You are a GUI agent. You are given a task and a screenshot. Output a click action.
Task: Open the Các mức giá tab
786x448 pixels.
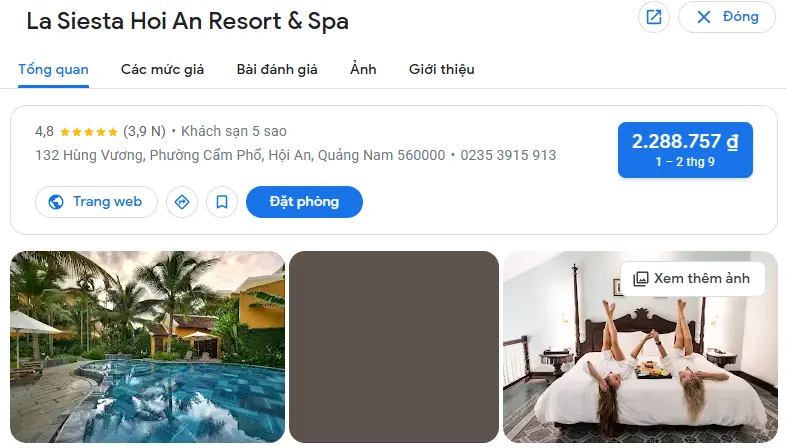point(162,69)
